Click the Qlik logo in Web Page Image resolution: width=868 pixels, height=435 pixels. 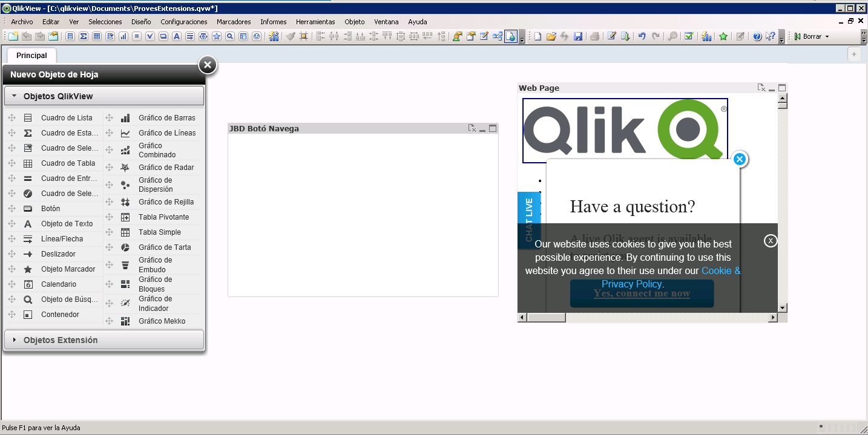(625, 129)
